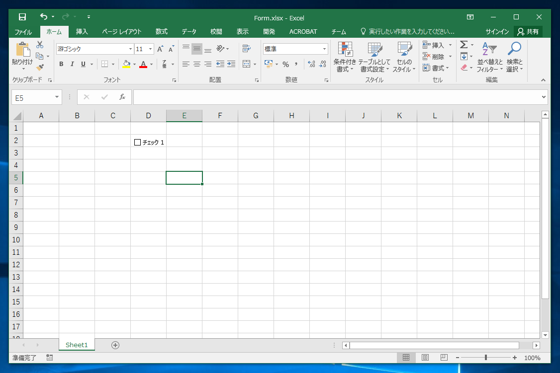Increase font size with the large A
Screen dimensions: 560x373
pyautogui.click(x=160, y=49)
